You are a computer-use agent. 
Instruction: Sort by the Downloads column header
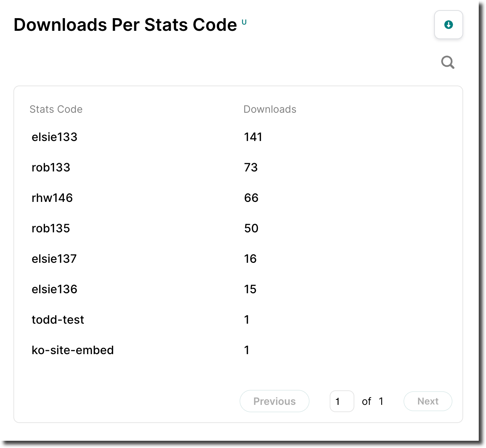(x=270, y=109)
